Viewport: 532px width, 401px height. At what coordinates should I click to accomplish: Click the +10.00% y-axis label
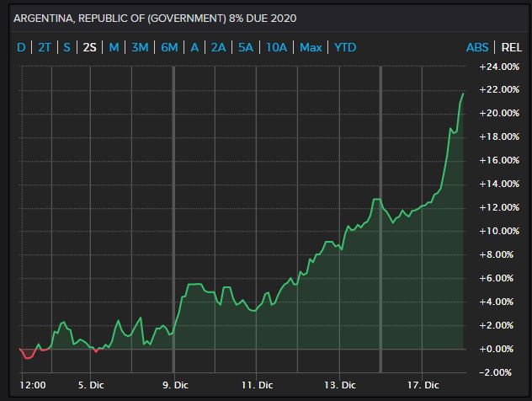499,231
